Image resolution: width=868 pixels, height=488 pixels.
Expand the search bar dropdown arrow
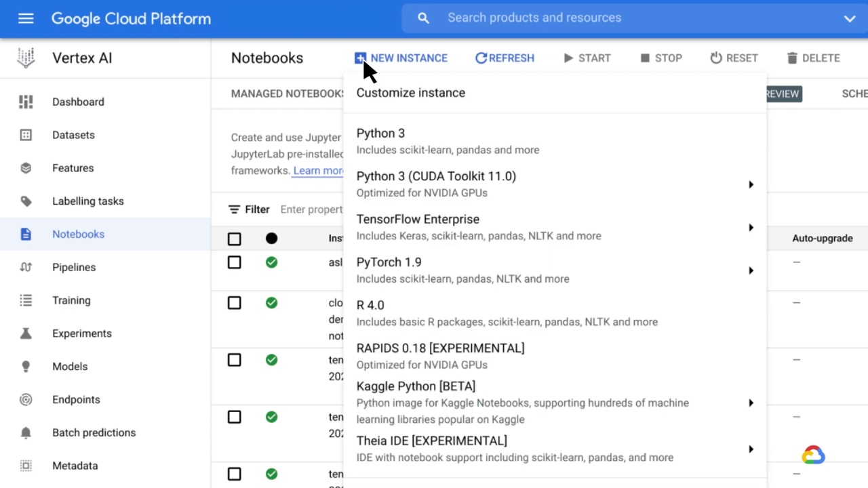[x=849, y=18]
